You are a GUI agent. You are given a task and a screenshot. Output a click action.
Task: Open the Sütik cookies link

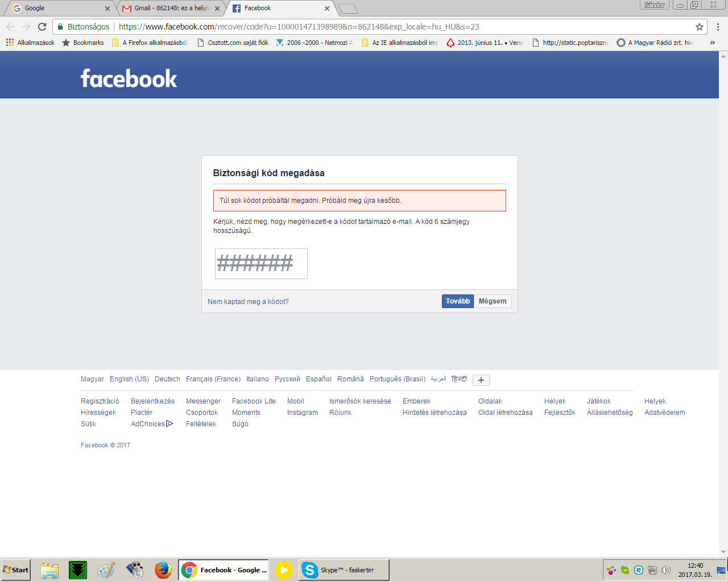point(88,424)
